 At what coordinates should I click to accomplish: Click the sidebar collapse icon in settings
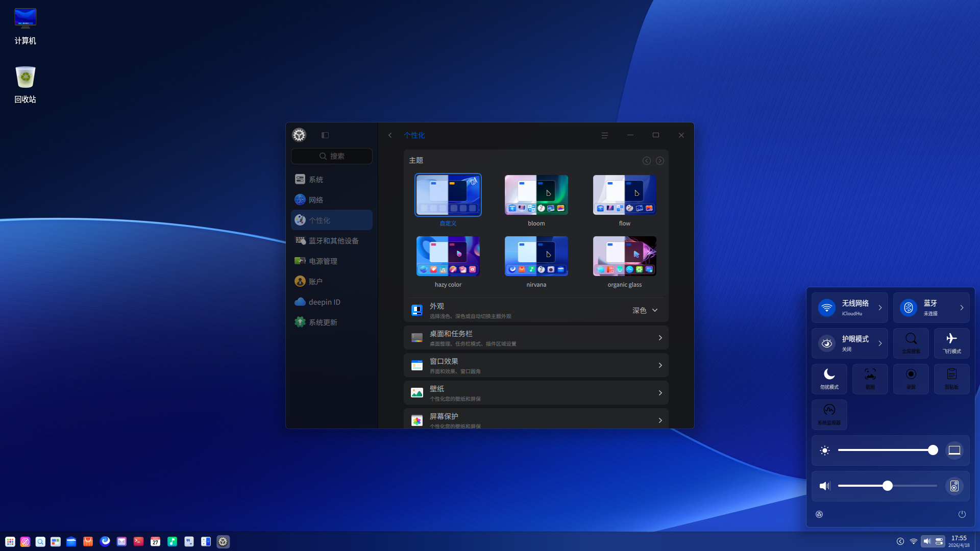pos(325,135)
